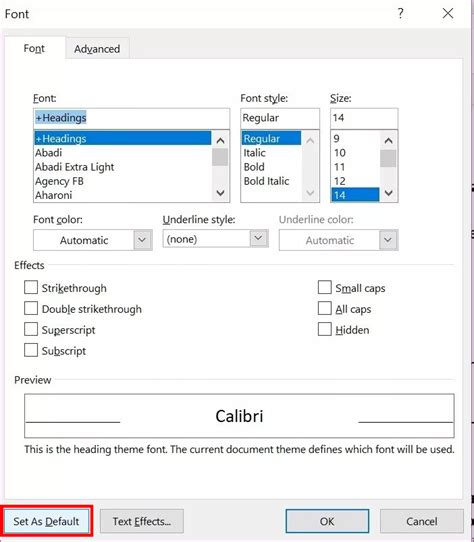Select Abadi in the font list
The image size is (474, 542).
click(123, 152)
